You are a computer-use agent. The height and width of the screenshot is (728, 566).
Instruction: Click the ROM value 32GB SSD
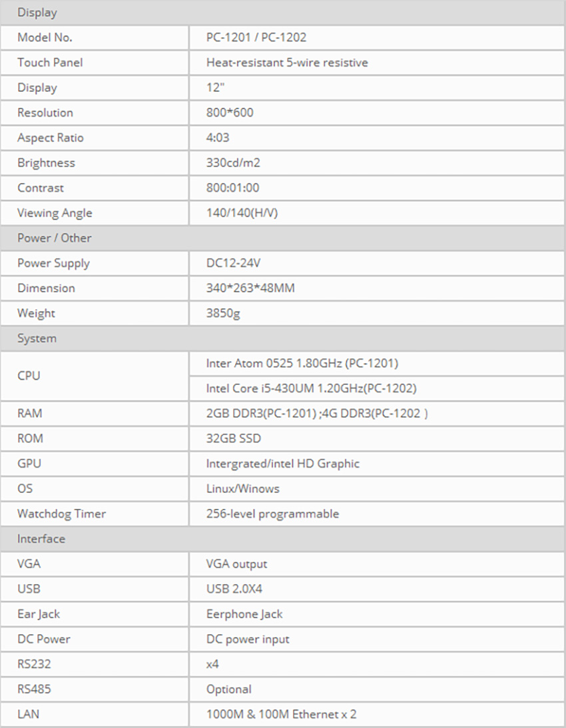(234, 438)
